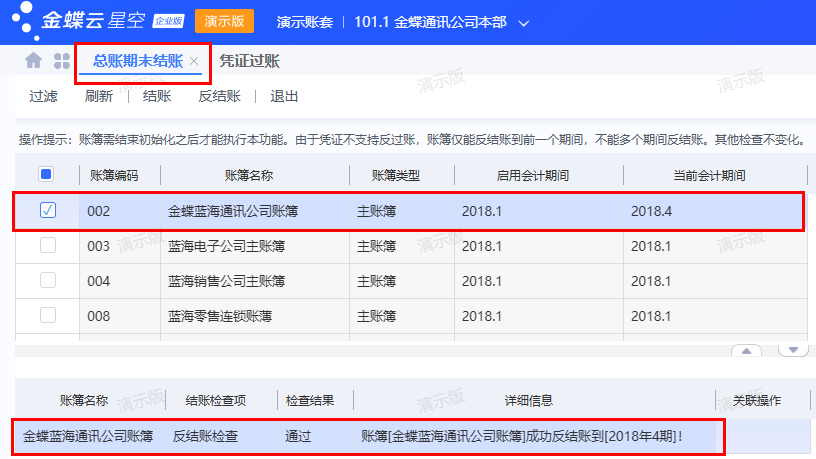Click the 演示账套 account set label

[305, 22]
